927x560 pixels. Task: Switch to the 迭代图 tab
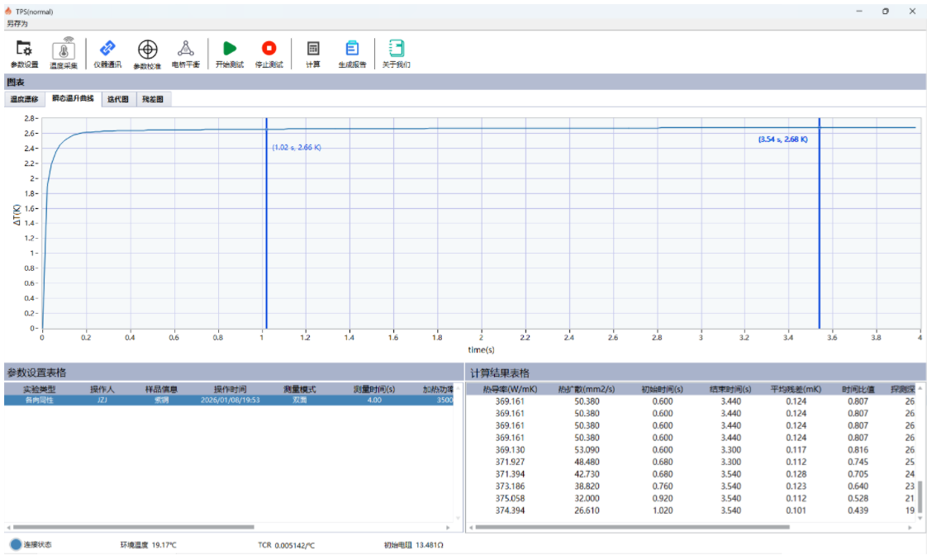pyautogui.click(x=118, y=99)
